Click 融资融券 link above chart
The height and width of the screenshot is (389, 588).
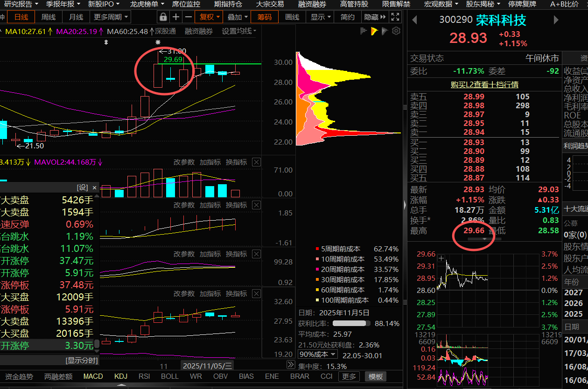199,31
